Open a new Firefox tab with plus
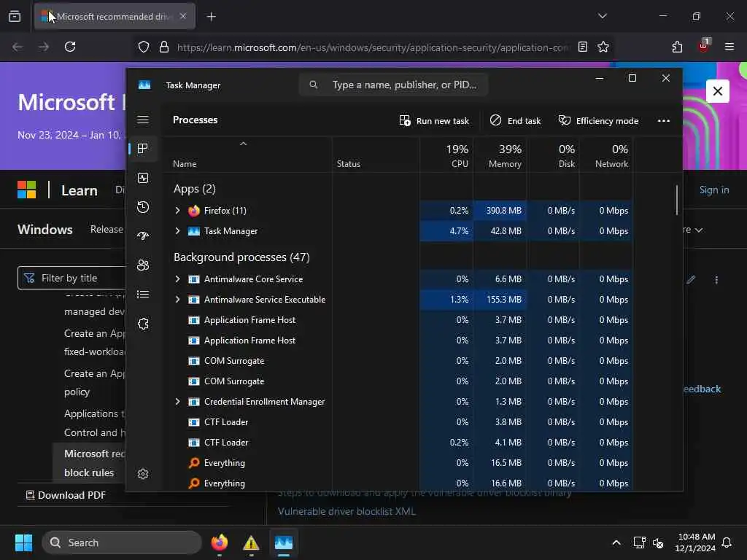 211,17
